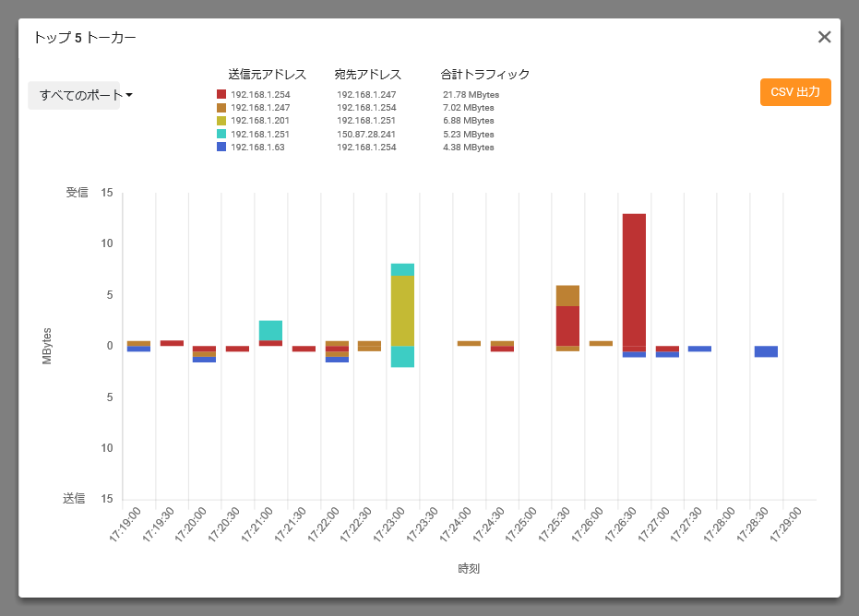Click teal segment below zero at 17:23:00
Image resolution: width=859 pixels, height=616 pixels.
point(402,357)
